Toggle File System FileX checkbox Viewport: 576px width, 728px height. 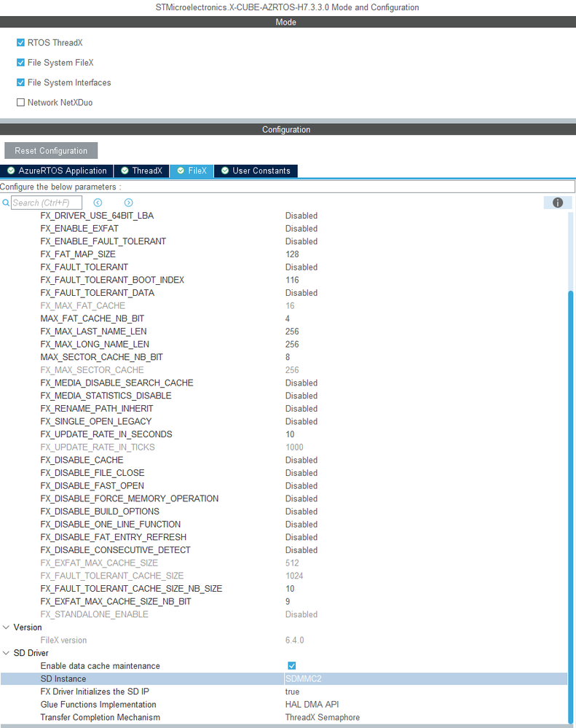pos(20,63)
